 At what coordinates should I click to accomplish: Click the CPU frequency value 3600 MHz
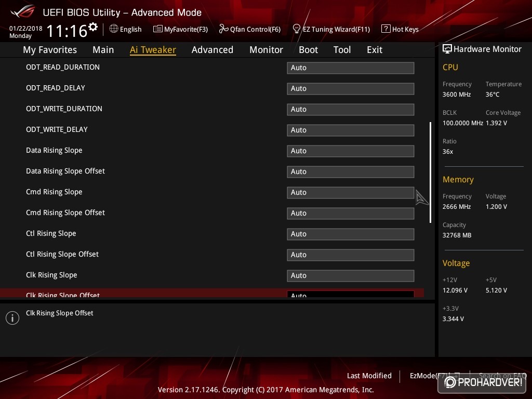457,95
